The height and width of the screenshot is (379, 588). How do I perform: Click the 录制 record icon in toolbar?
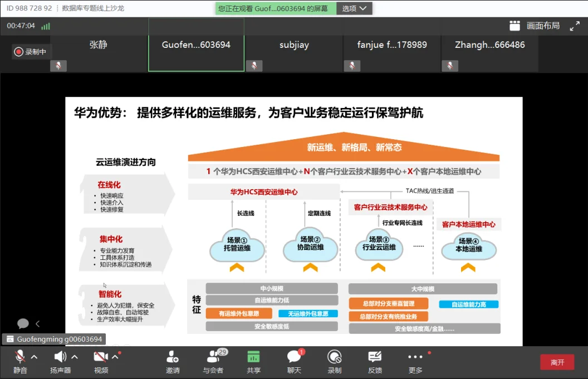point(334,357)
